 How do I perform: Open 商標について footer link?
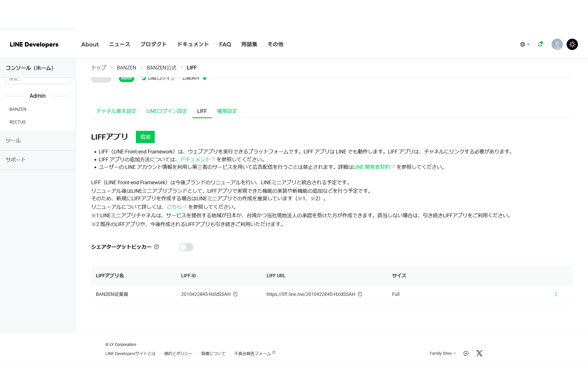tap(214, 353)
